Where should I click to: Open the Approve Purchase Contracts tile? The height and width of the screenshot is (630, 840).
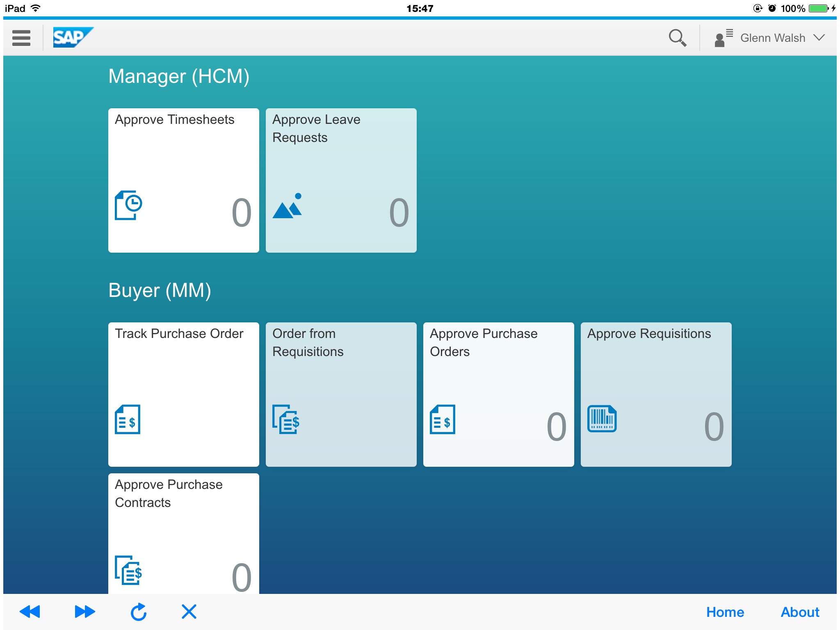pyautogui.click(x=183, y=533)
